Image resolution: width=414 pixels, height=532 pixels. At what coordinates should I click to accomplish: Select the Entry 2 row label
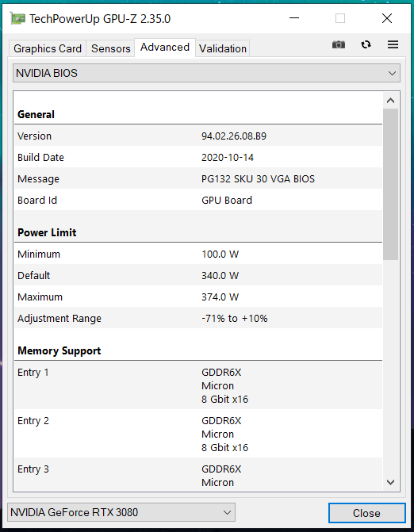point(33,421)
